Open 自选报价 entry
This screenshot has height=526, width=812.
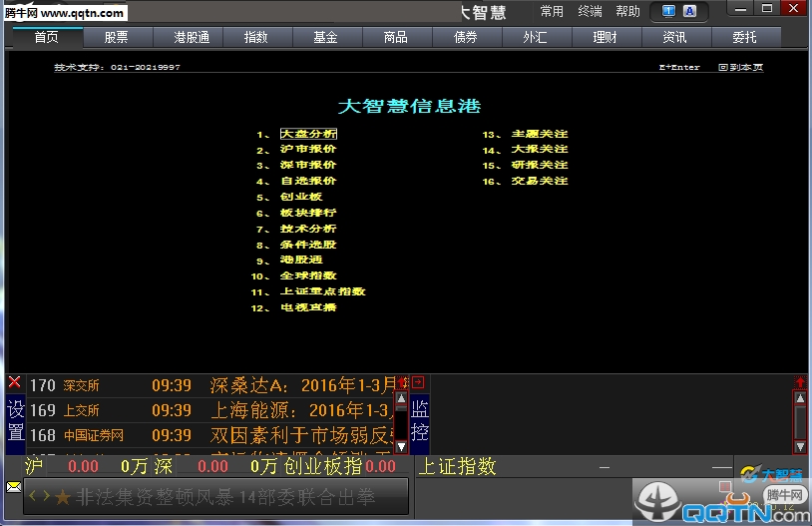tap(308, 181)
